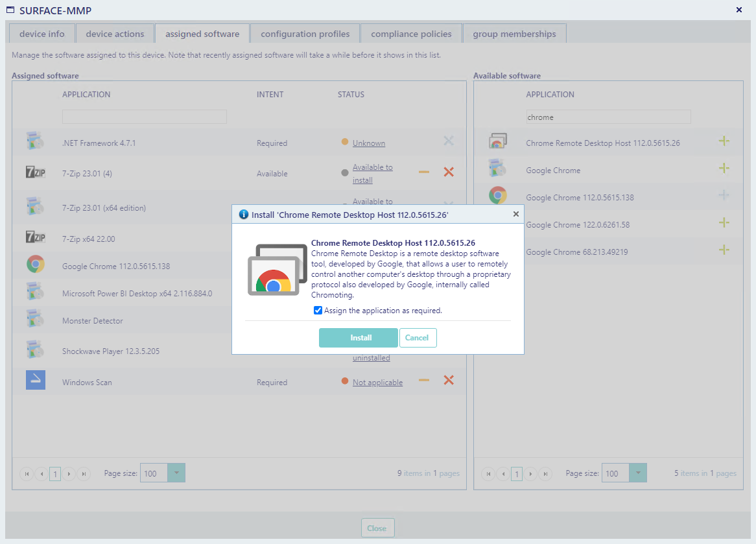Click red X remove icon for Windows Scan
The height and width of the screenshot is (544, 756).
pyautogui.click(x=448, y=381)
